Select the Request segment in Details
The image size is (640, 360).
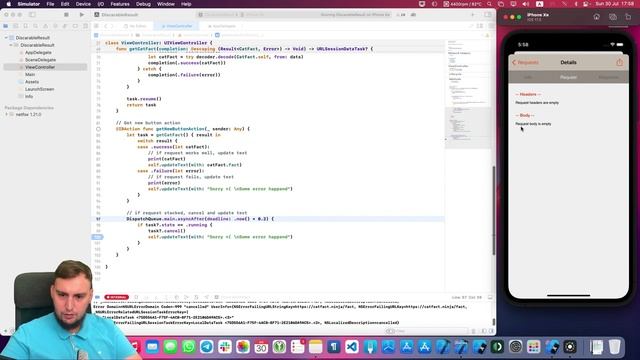coord(568,77)
